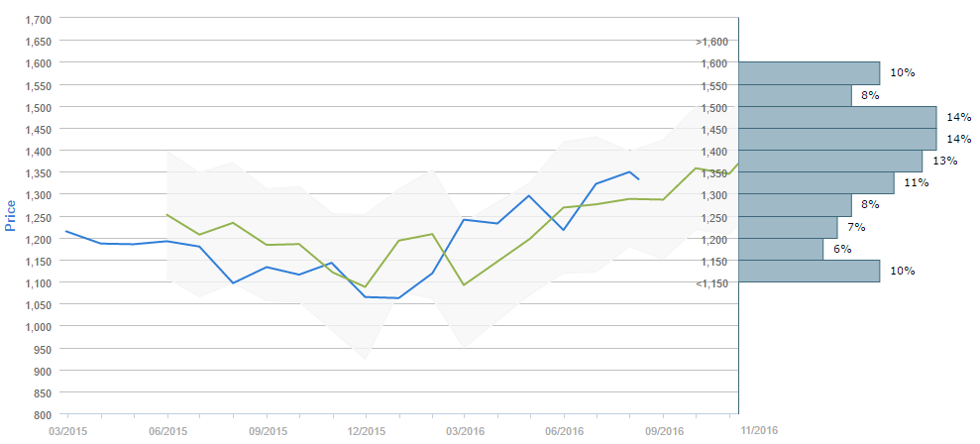Click the 09/2016 date label
This screenshot has width=980, height=444.
coord(664,431)
